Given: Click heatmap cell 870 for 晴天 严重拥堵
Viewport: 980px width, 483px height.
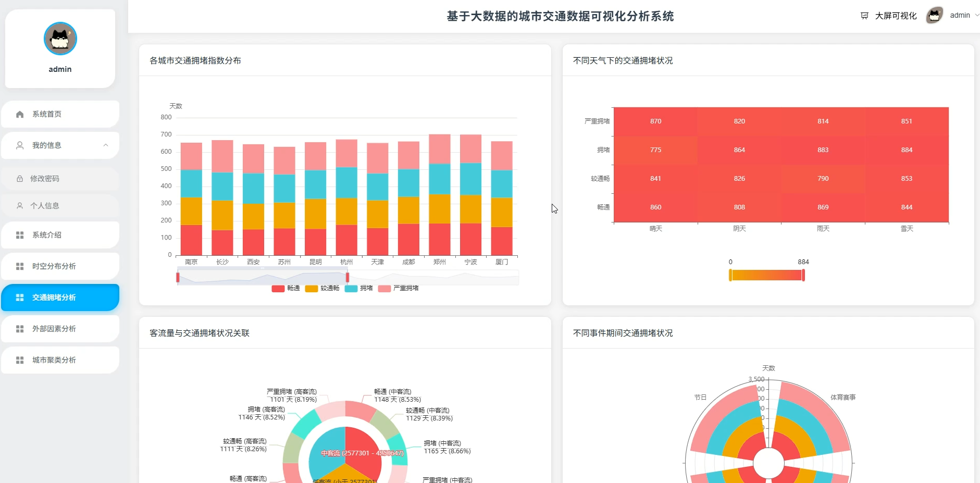Looking at the screenshot, I should point(655,121).
